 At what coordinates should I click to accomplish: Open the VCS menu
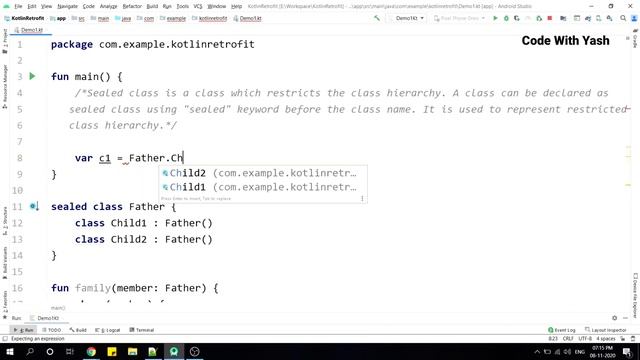point(198,6)
